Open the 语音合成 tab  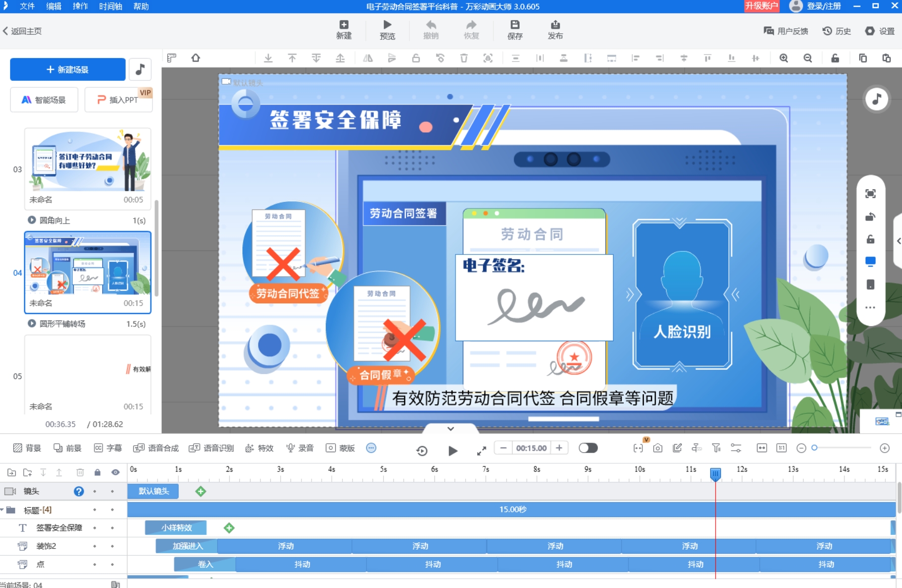click(156, 448)
